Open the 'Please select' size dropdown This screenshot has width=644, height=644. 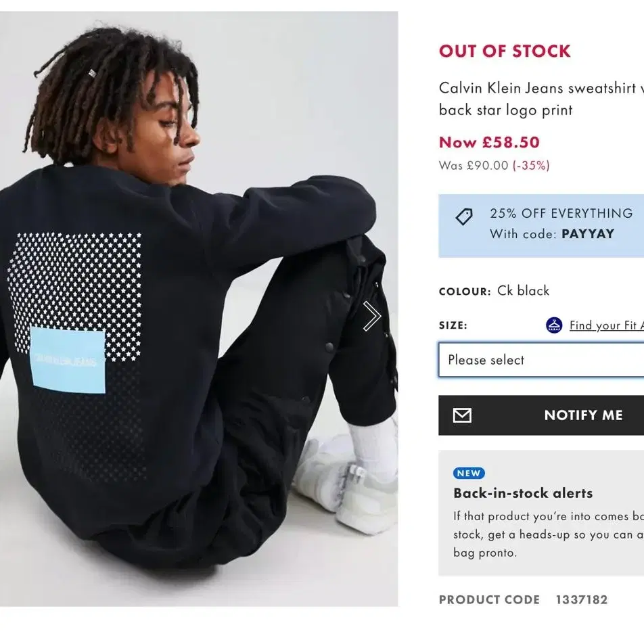coord(541,360)
